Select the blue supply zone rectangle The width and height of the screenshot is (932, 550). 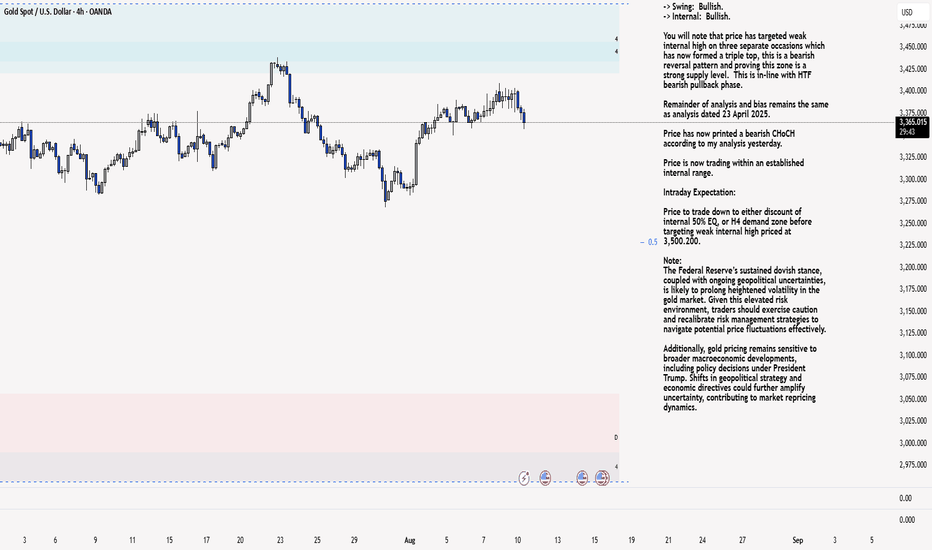(x=309, y=39)
